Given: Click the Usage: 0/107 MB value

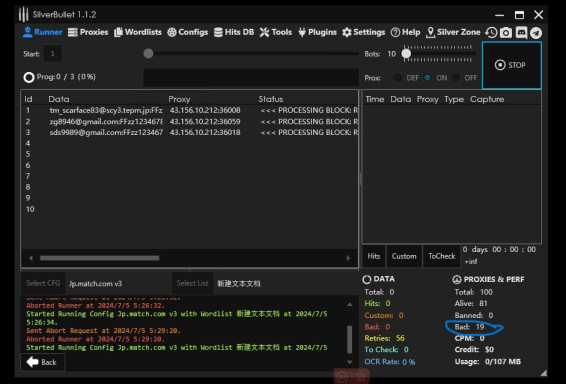Looking at the screenshot, I should [x=488, y=362].
